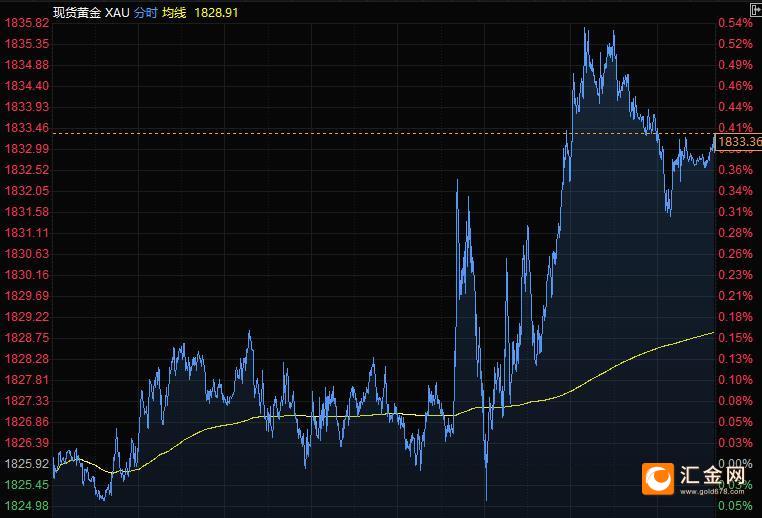Switch to the 分时 intraday chart tab
Image resolution: width=762 pixels, height=518 pixels.
point(146,13)
